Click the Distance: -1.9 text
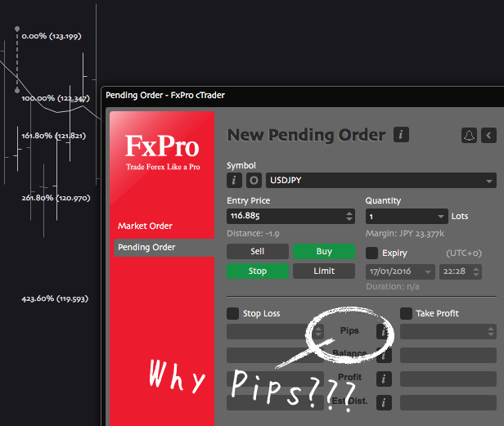This screenshot has width=504, height=426. coord(253,233)
